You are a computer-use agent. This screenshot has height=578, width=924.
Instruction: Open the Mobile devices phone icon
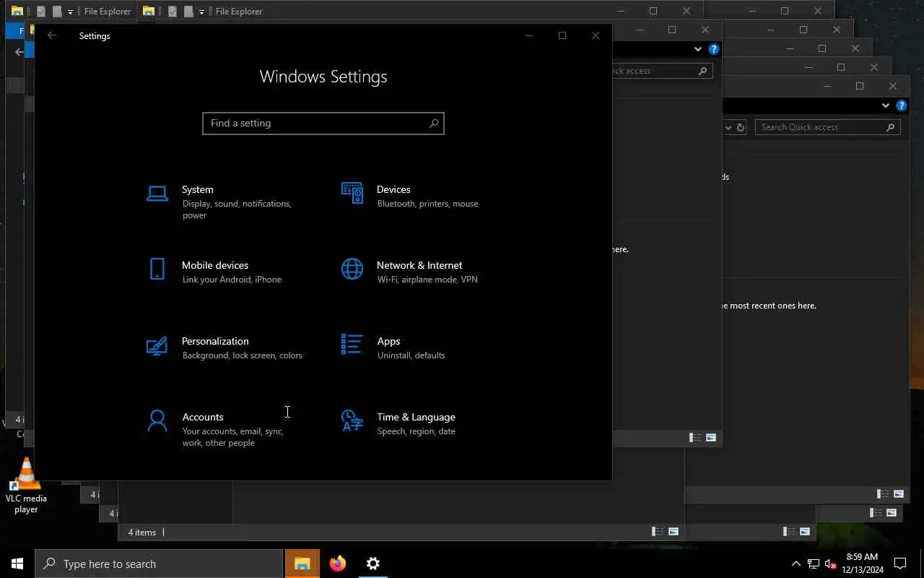157,269
